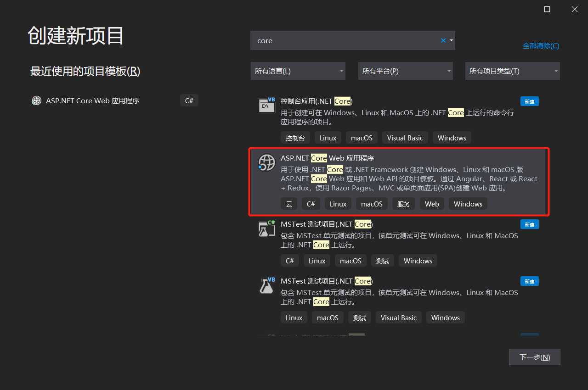Select recent template ASP.NET Core Web 应用程序
This screenshot has height=390, width=588.
[115, 101]
